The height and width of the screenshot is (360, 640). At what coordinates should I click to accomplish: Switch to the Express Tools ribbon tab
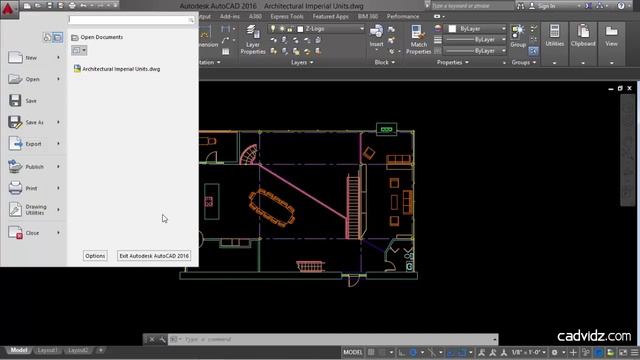287,16
